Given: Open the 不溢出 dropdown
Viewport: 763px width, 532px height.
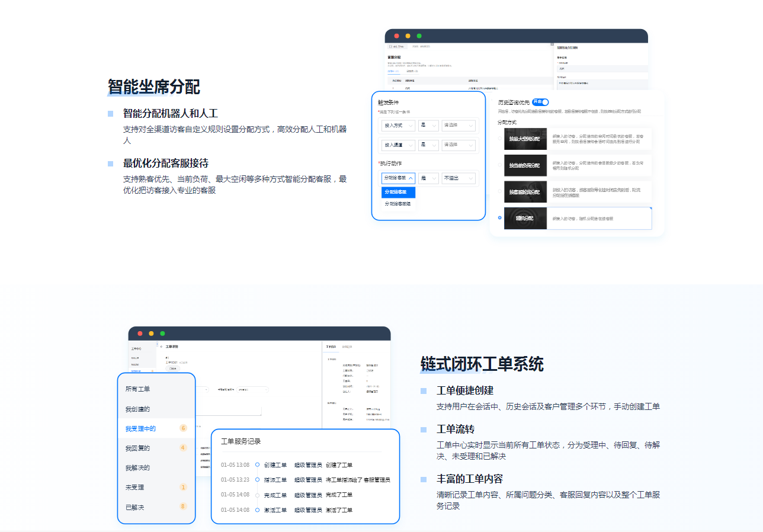Looking at the screenshot, I should point(459,178).
